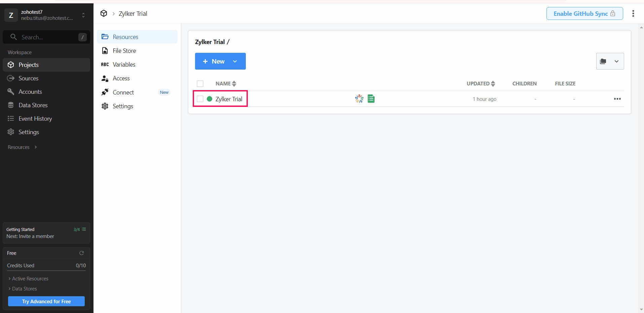This screenshot has width=644, height=313.
Task: Go to Sources via its arrow icon
Action: [x=11, y=78]
